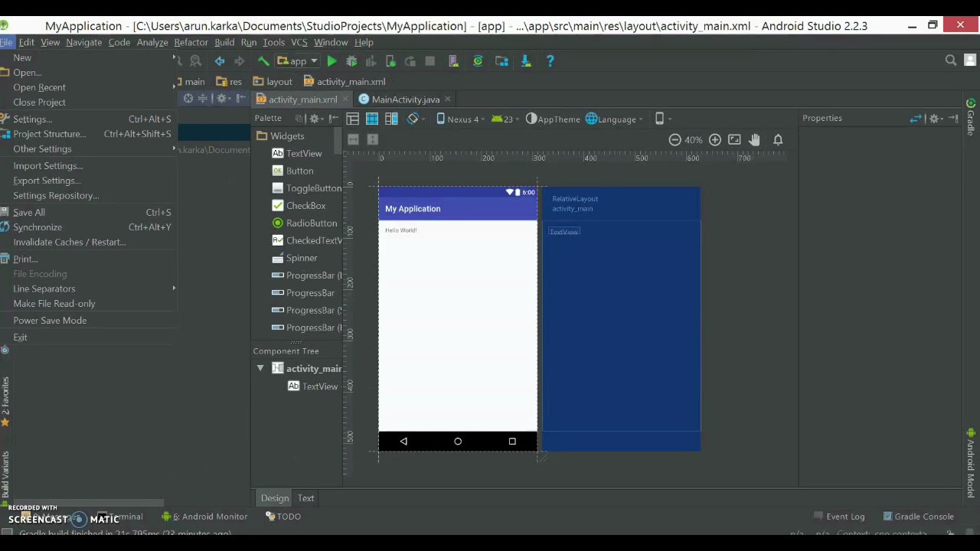Screen dimensions: 980x551
Task: Start debugging the app with the bug icon
Action: [x=351, y=61]
